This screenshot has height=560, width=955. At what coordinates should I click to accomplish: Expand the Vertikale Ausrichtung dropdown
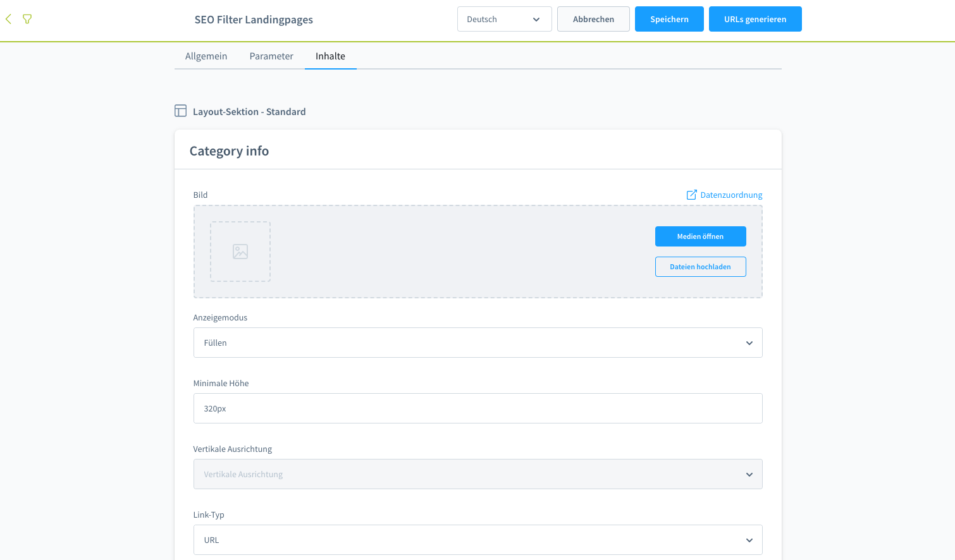(478, 474)
